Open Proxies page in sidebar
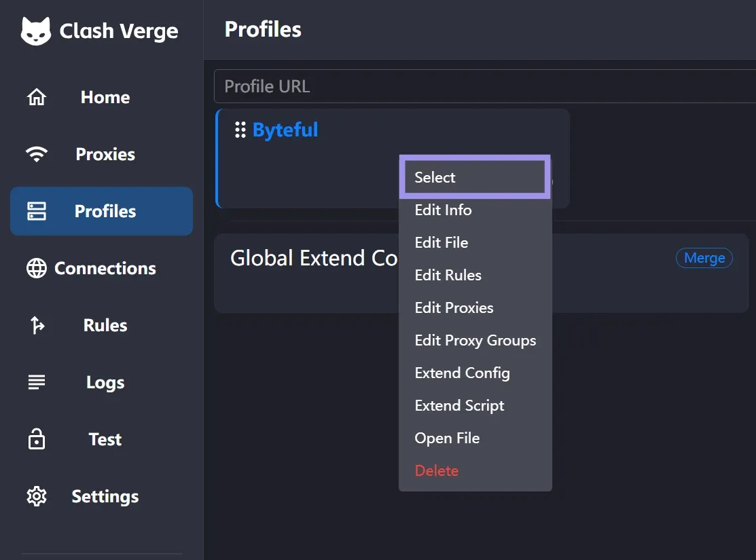Screen dimensions: 756x560 (101, 154)
